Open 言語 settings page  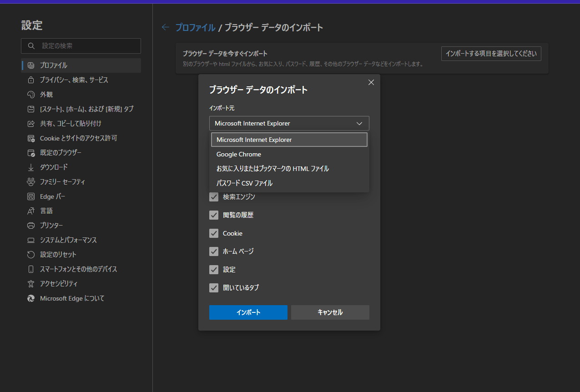click(x=81, y=211)
